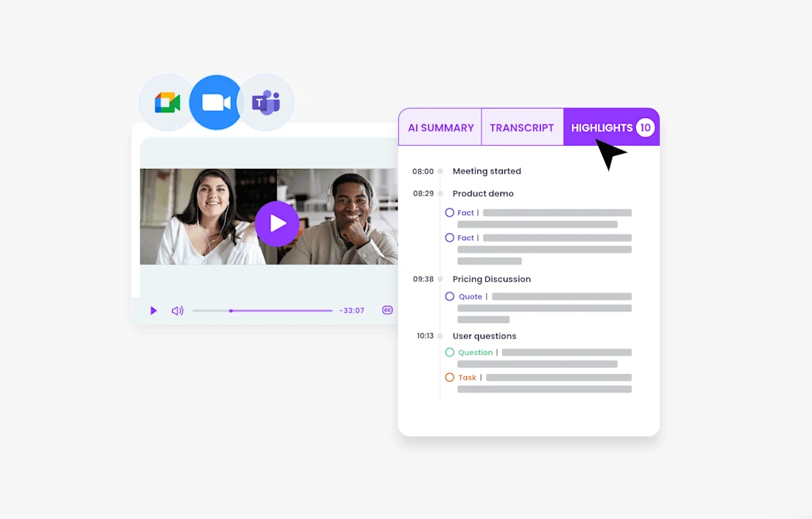Select the orange Task circle

(x=450, y=377)
